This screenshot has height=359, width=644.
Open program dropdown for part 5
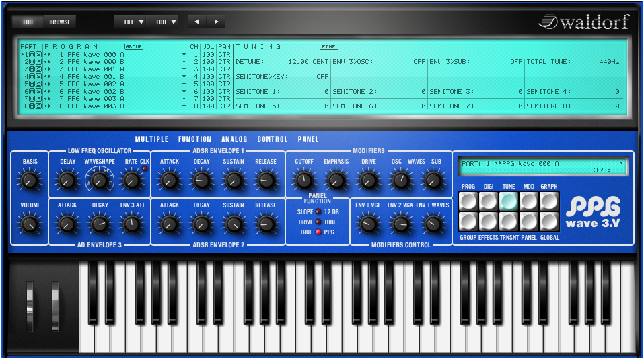[184, 84]
